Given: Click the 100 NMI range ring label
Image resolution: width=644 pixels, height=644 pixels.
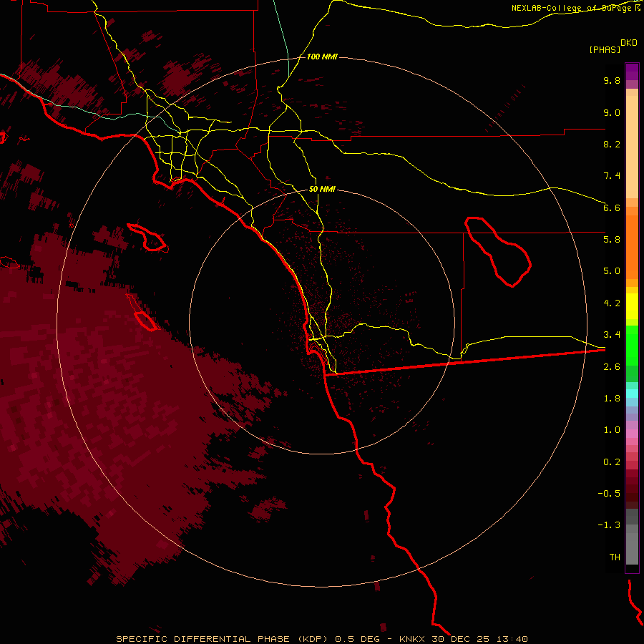Looking at the screenshot, I should click(x=322, y=57).
